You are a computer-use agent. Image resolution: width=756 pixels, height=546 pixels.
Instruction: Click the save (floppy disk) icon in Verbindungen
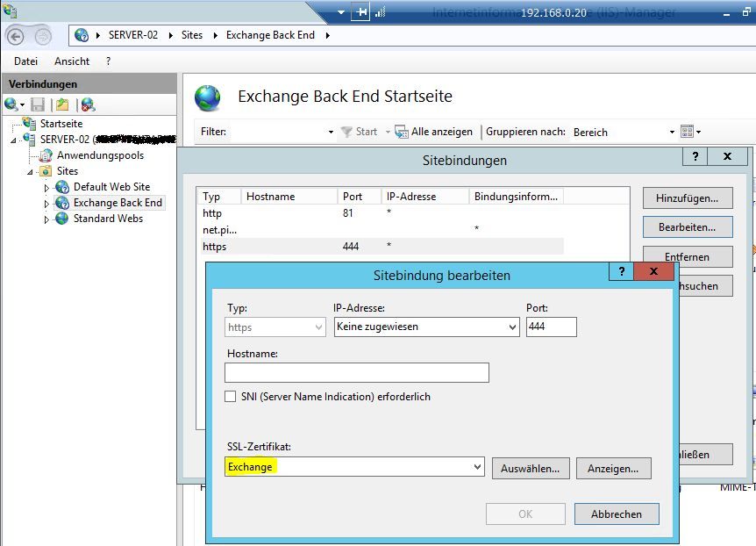(x=38, y=104)
